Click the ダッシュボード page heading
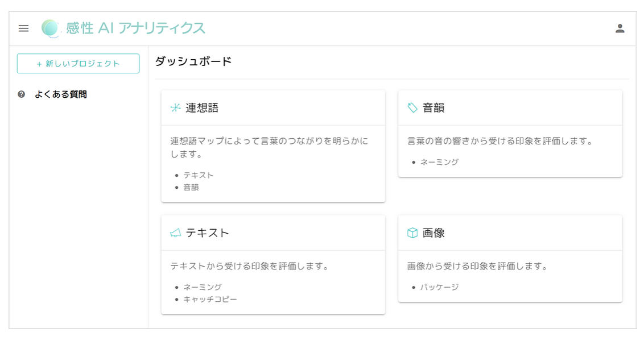The width and height of the screenshot is (644, 340). click(193, 61)
